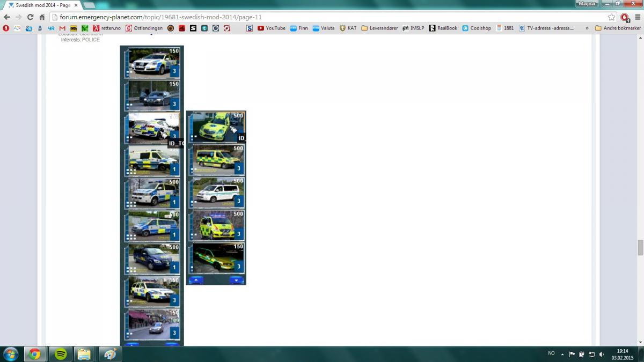Open the Coolshop bookmark

477,28
